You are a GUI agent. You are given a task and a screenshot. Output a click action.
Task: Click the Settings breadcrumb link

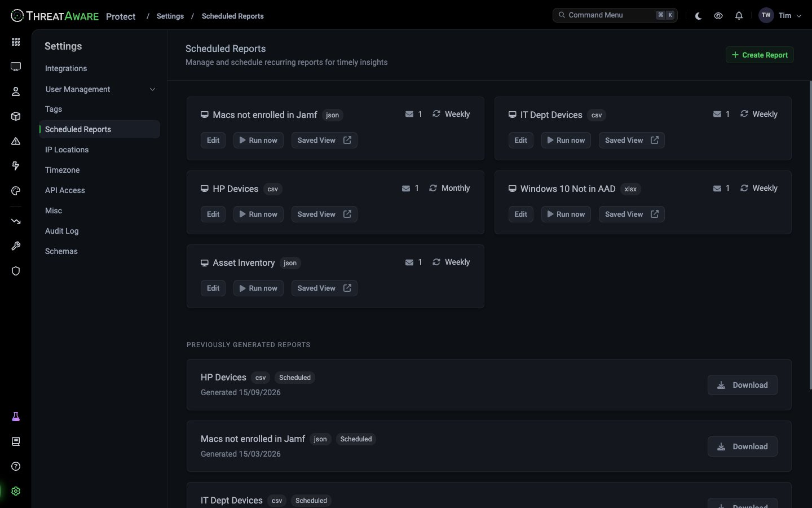pyautogui.click(x=170, y=16)
